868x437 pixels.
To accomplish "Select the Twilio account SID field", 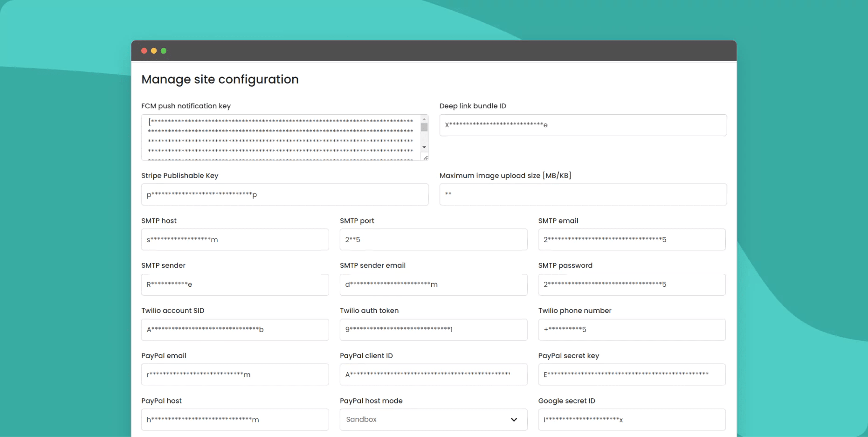I will click(x=235, y=330).
